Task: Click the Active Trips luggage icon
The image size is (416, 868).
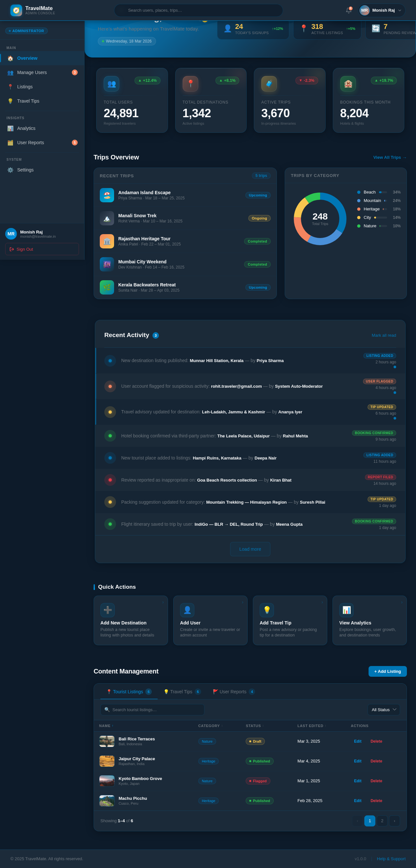Action: pos(269,83)
